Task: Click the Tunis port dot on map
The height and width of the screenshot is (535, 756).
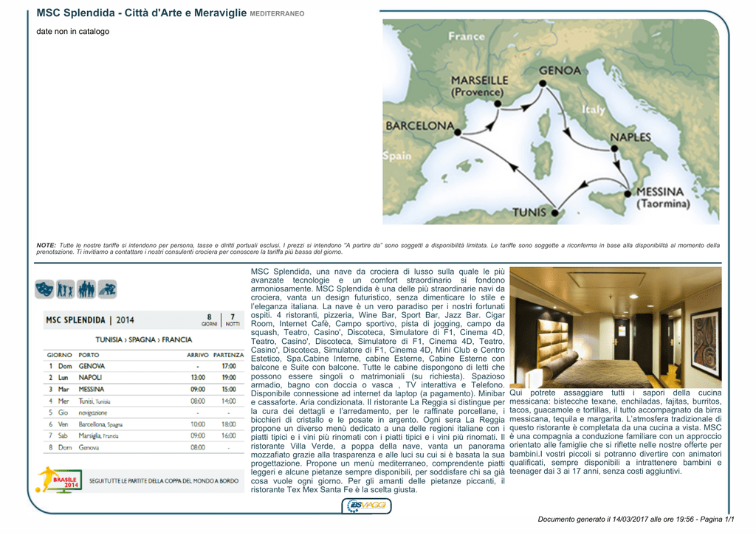Action: pyautogui.click(x=554, y=212)
